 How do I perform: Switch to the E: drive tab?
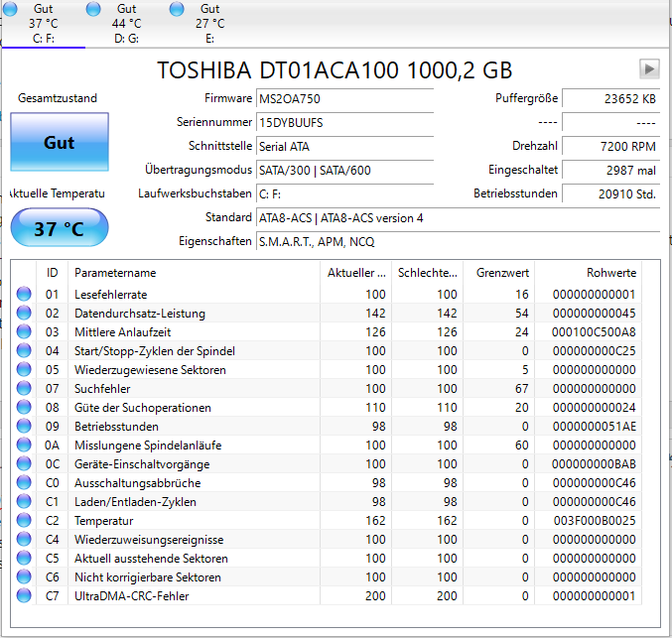[x=209, y=24]
